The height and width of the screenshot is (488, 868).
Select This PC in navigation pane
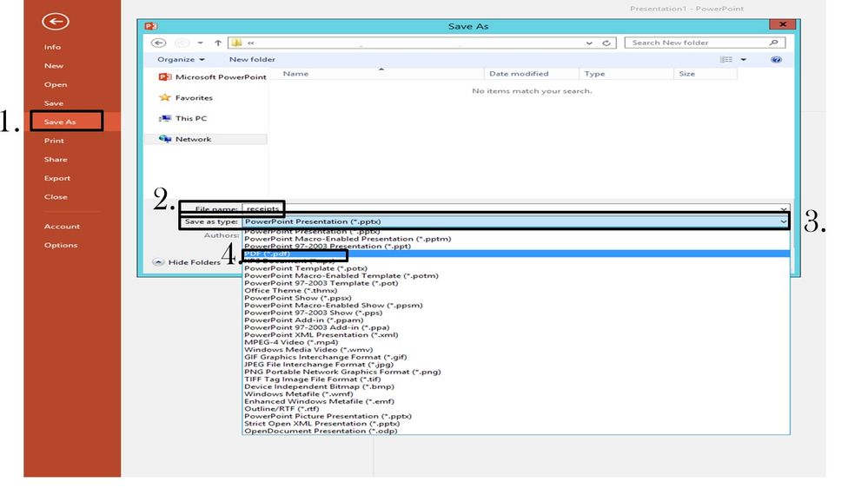(183, 118)
